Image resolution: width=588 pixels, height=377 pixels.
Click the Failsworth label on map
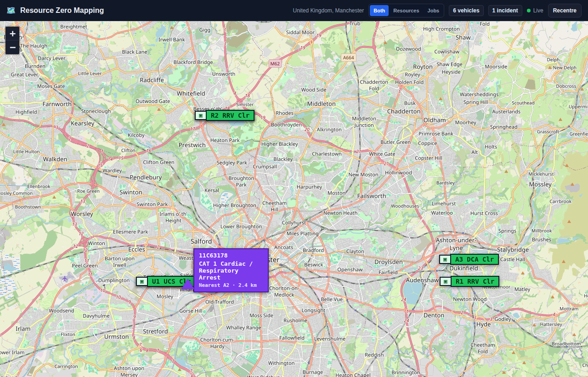pyautogui.click(x=372, y=196)
